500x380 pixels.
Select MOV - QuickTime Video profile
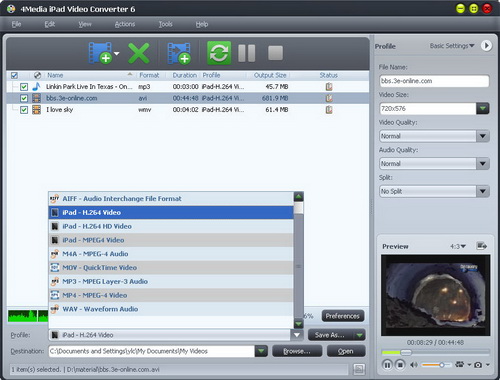[171, 268]
